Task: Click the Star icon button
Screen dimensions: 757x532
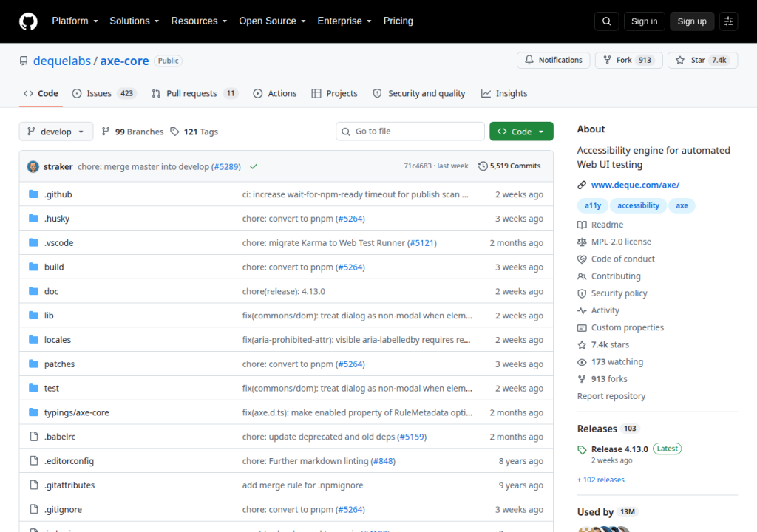Action: tap(680, 60)
